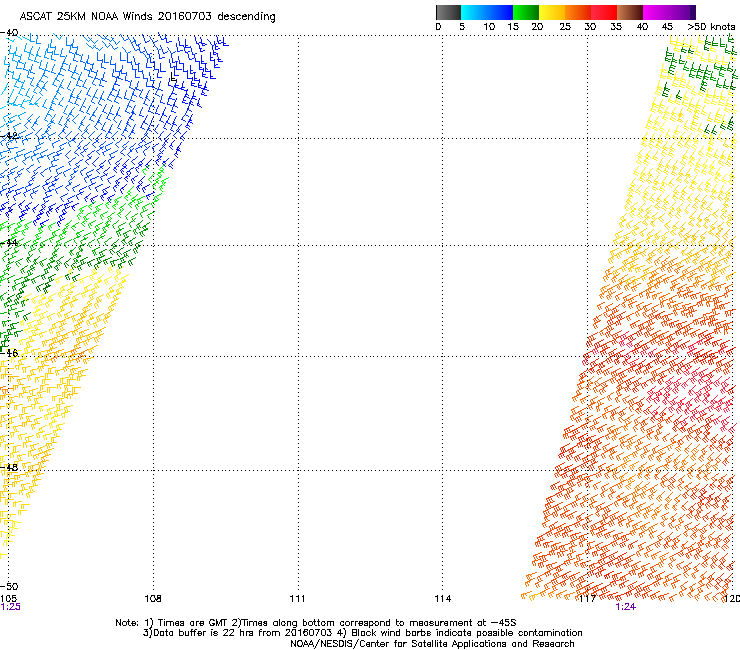Click the legend label '25'
Screen dimensions: 740x650
click(565, 27)
